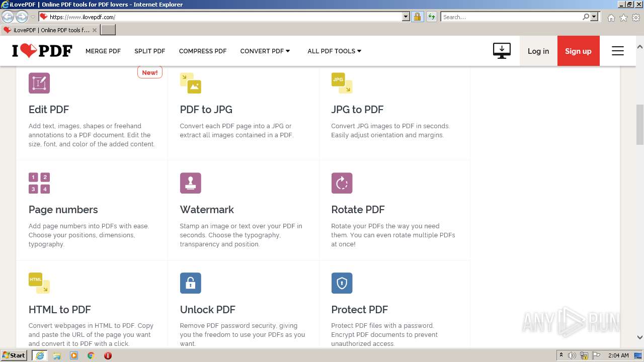
Task: Open File Explorer from the taskbar
Action: 57,355
